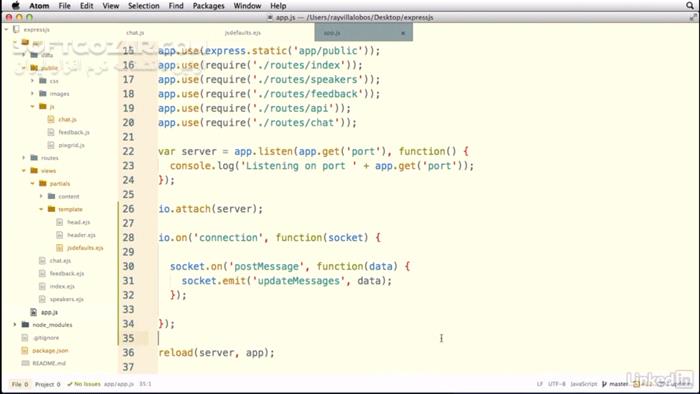Screen dimensions: 700x394
Task: Click the pixgrid.js file icon
Action: pos(51,145)
